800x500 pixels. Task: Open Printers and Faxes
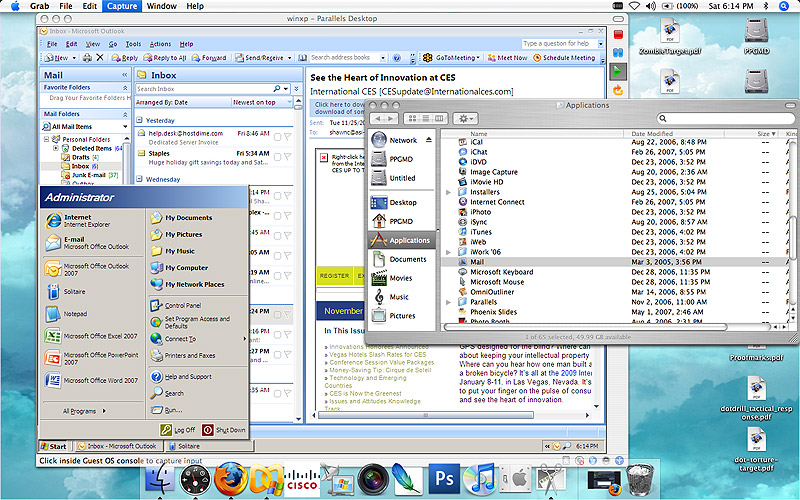click(x=183, y=355)
